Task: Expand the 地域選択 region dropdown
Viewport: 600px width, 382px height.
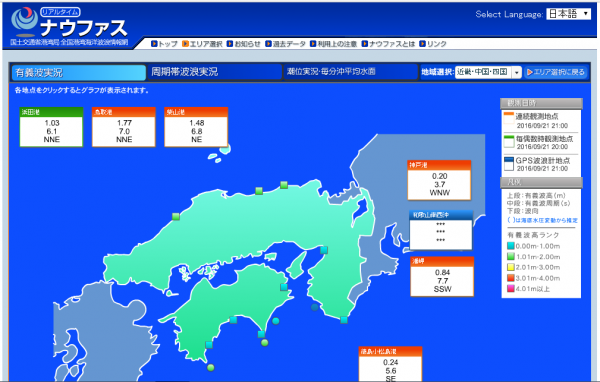Action: [x=488, y=72]
